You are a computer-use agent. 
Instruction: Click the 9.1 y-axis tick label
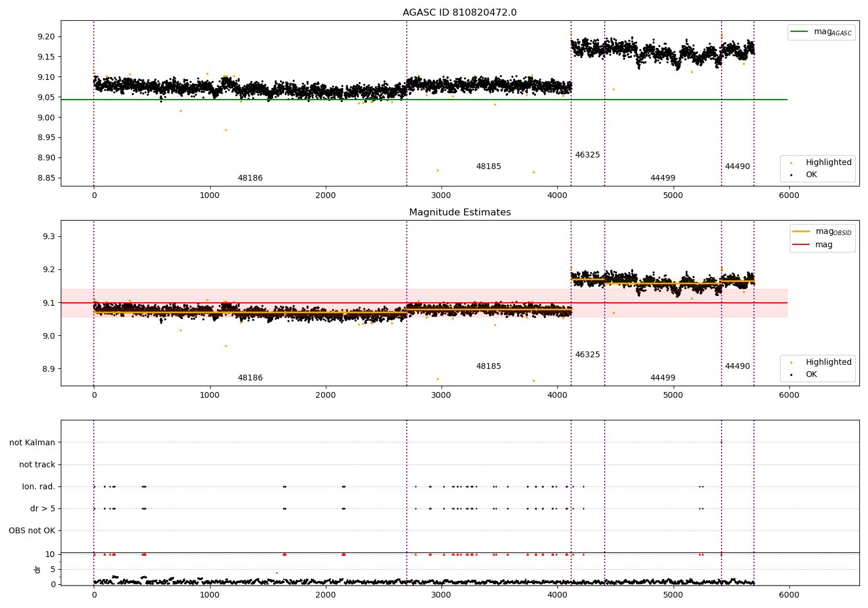(x=49, y=303)
